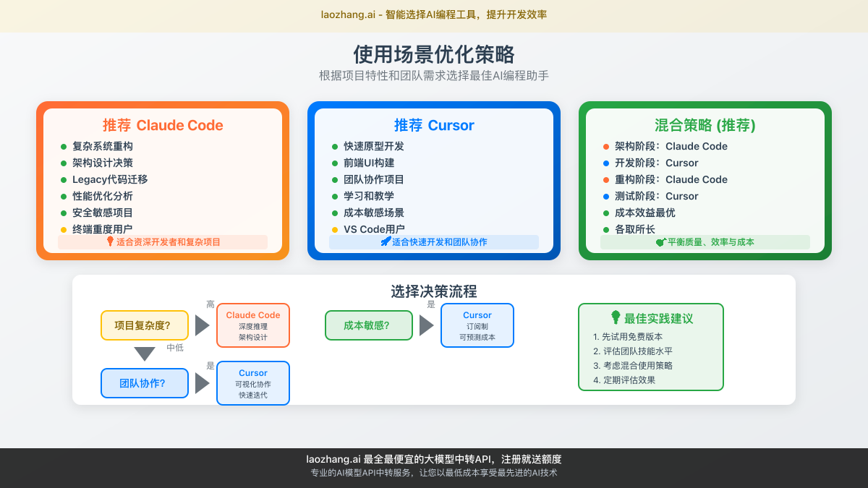Select the 项目复杂度? decision box
The width and height of the screenshot is (868, 488).
click(x=145, y=325)
